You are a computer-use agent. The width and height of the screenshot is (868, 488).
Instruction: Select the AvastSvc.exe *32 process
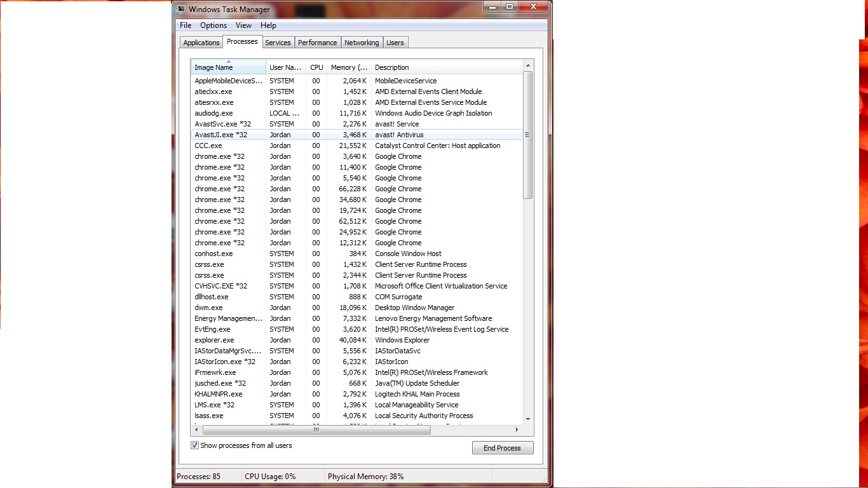357,124
